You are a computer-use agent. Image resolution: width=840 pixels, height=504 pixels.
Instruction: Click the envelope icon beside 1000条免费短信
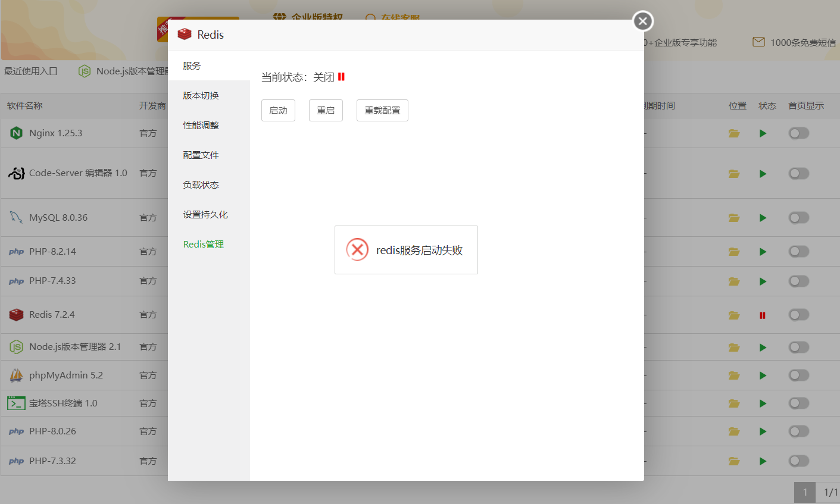click(758, 42)
